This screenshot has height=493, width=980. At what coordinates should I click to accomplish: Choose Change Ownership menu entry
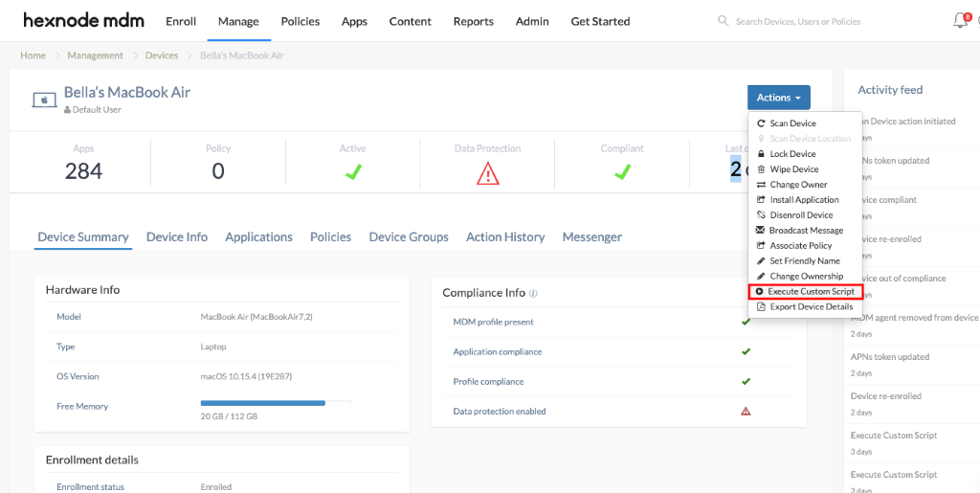tap(806, 277)
